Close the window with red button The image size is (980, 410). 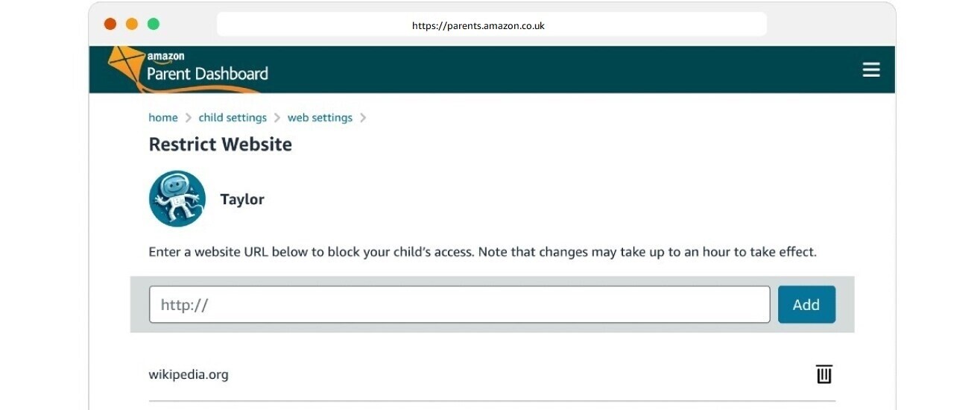tap(110, 24)
